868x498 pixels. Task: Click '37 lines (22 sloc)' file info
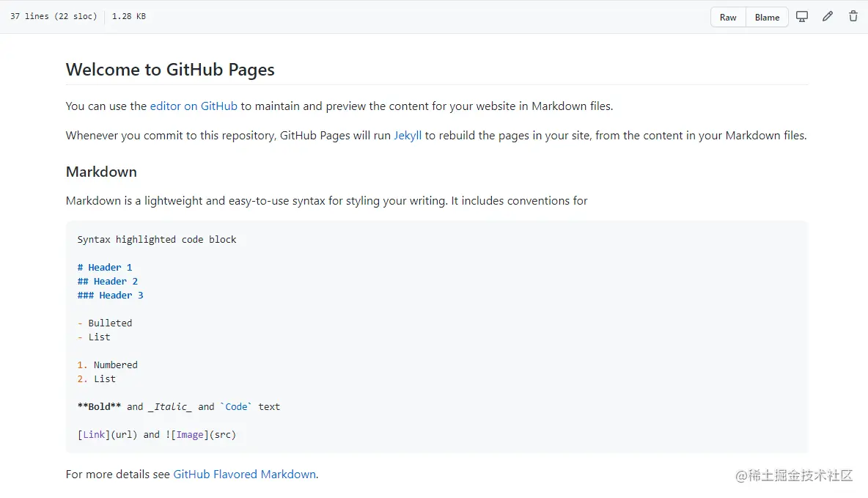(54, 16)
